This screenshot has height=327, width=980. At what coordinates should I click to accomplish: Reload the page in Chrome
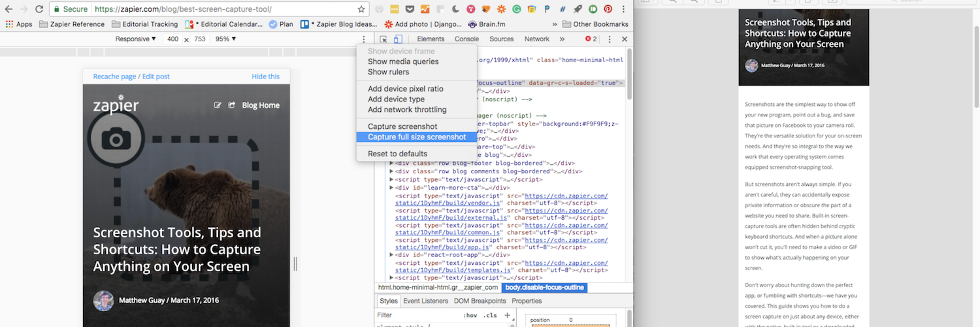[39, 10]
